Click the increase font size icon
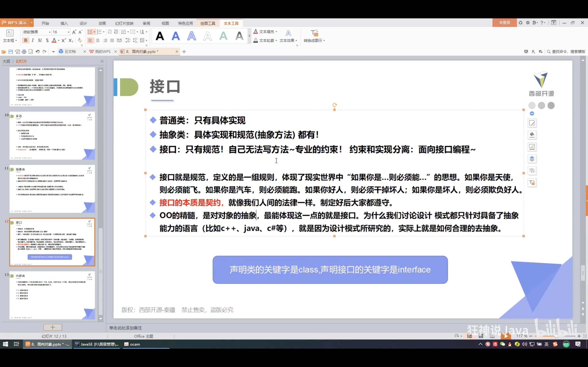The image size is (588, 367). (x=74, y=32)
